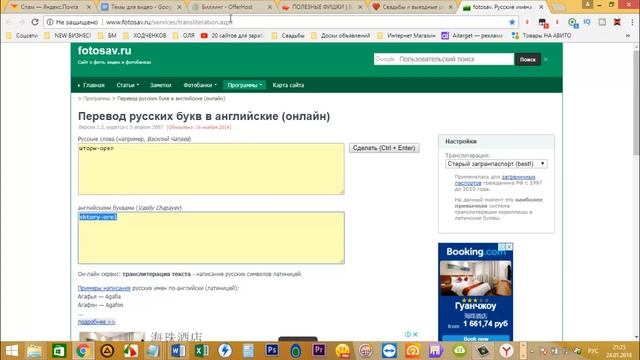Open the 'ХОДЧЕНКОВ' bookmarks folder
The image size is (640, 360).
click(x=145, y=36)
